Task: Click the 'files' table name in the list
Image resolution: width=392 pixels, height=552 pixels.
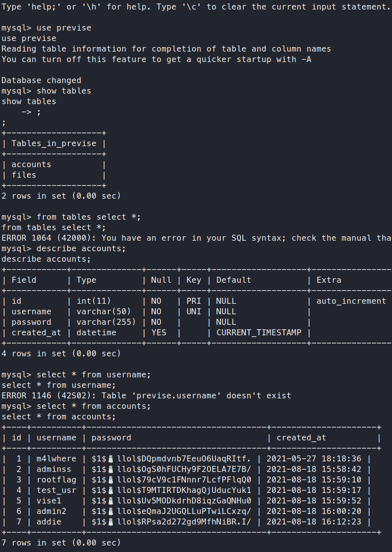Action: [x=24, y=175]
